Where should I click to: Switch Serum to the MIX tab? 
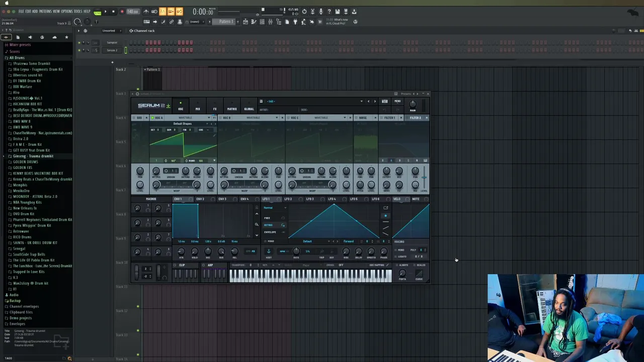click(x=198, y=106)
